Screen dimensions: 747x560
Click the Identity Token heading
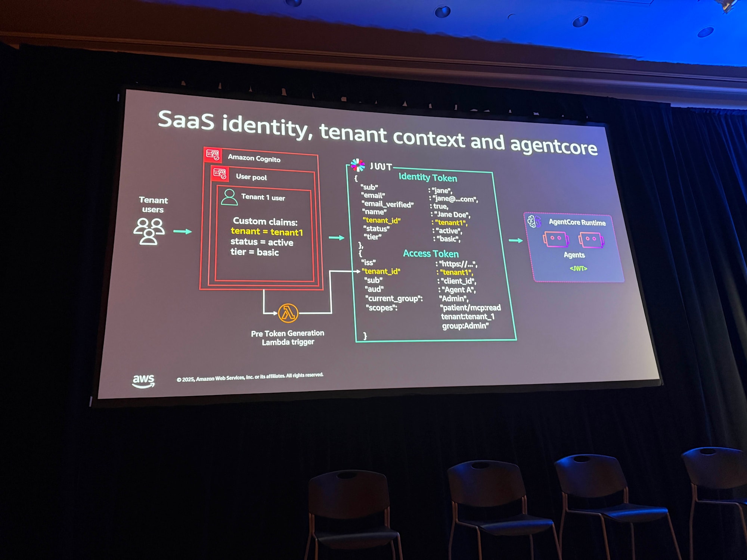click(x=428, y=177)
